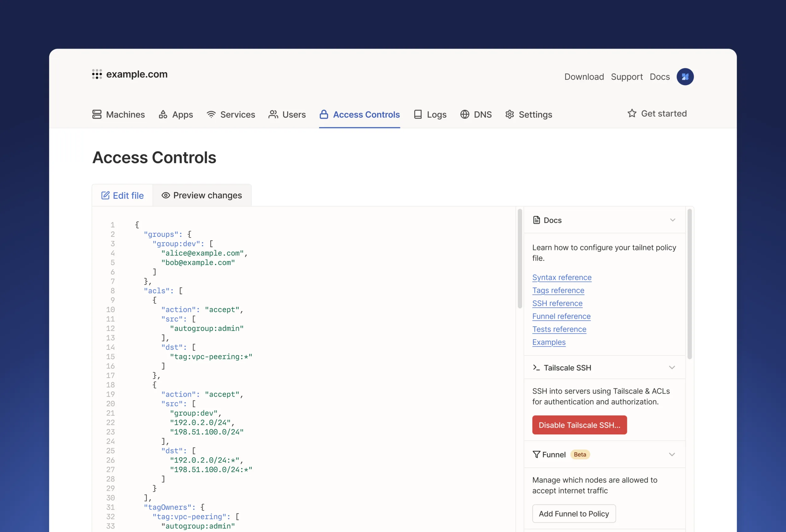The width and height of the screenshot is (786, 532).
Task: Open the user avatar profile menu
Action: point(685,77)
